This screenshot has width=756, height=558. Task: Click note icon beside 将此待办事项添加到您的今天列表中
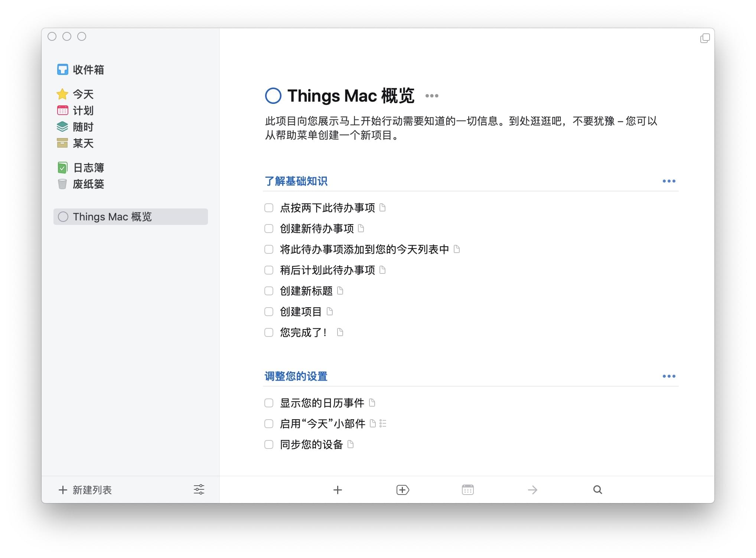coord(457,249)
